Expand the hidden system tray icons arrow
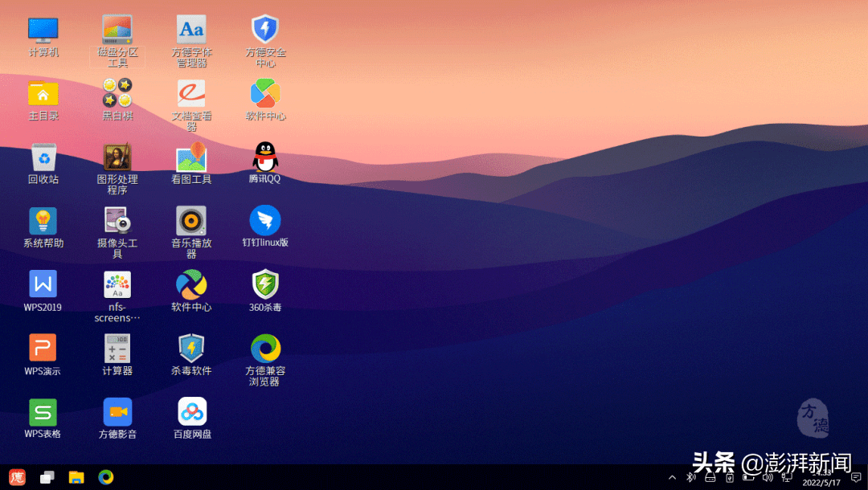 click(x=672, y=477)
